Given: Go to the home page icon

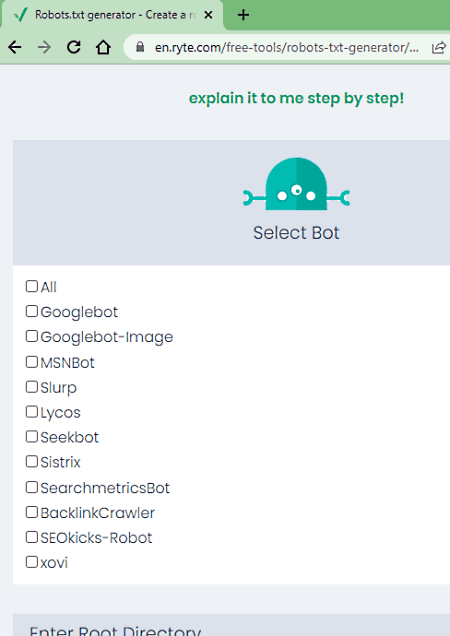Looking at the screenshot, I should point(103,47).
